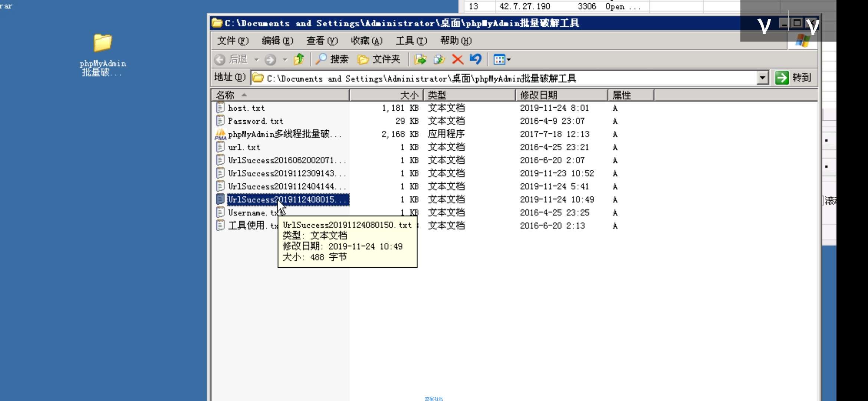Screen dimensions: 868x401
Task: Toggle the 文件夹 folders pane
Action: pos(379,59)
